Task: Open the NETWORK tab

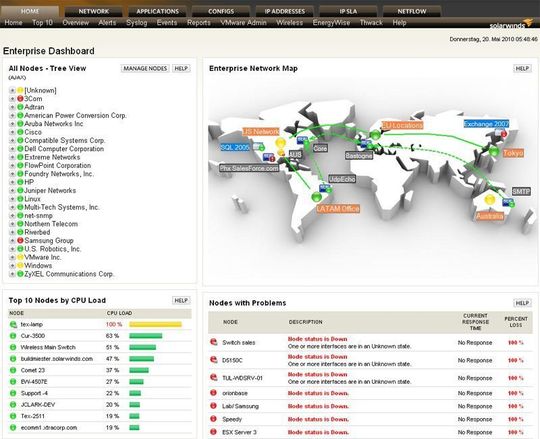Action: click(93, 11)
